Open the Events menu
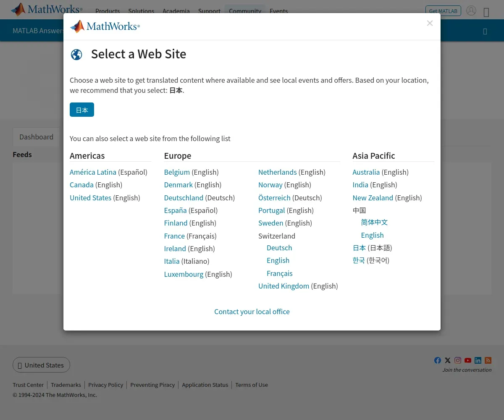 click(279, 11)
